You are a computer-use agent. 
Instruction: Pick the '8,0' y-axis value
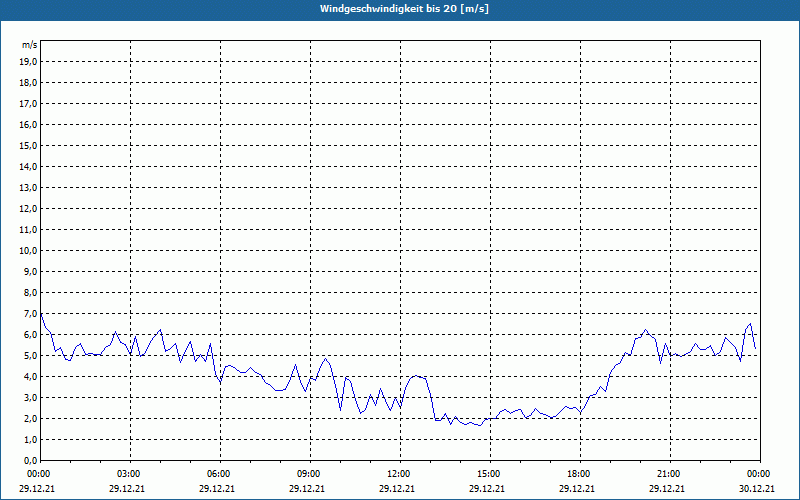(31, 292)
